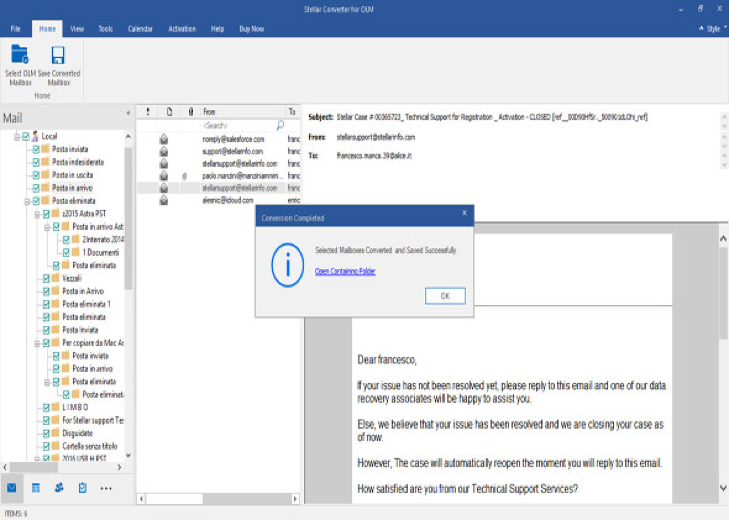Toggle Posta in uscita checkbox
729x520 pixels.
(x=36, y=175)
